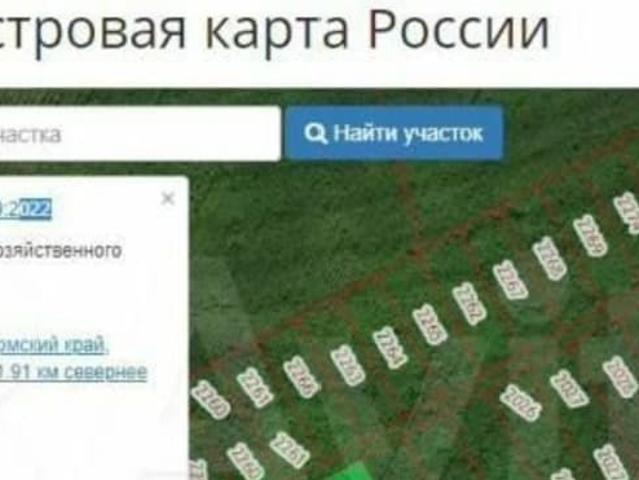The width and height of the screenshot is (639, 480).
Task: Select parcel label 2263 on map
Action: click(x=348, y=365)
